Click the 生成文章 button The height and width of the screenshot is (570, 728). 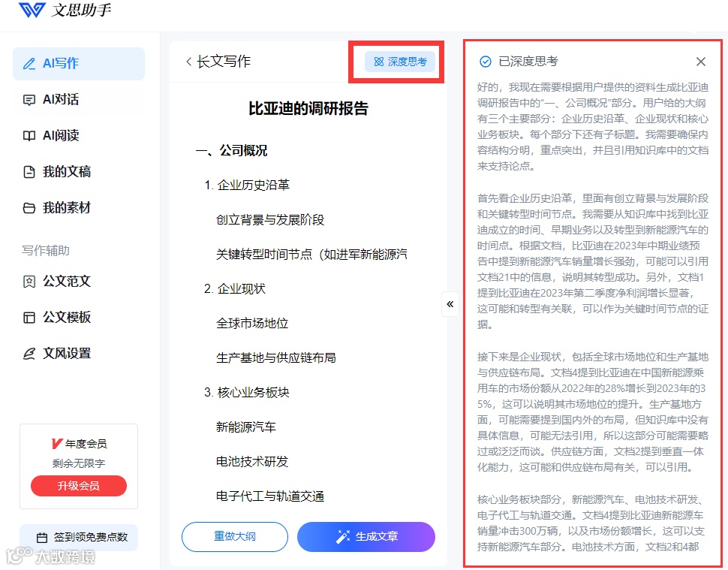tap(366, 536)
